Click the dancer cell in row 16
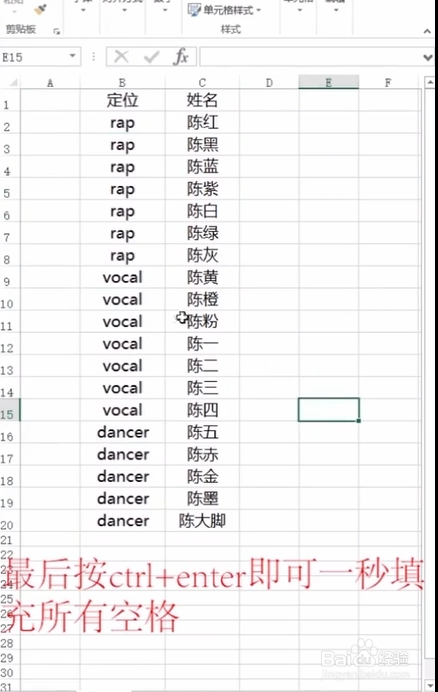Image resolution: width=438 pixels, height=692 pixels. pyautogui.click(x=122, y=432)
